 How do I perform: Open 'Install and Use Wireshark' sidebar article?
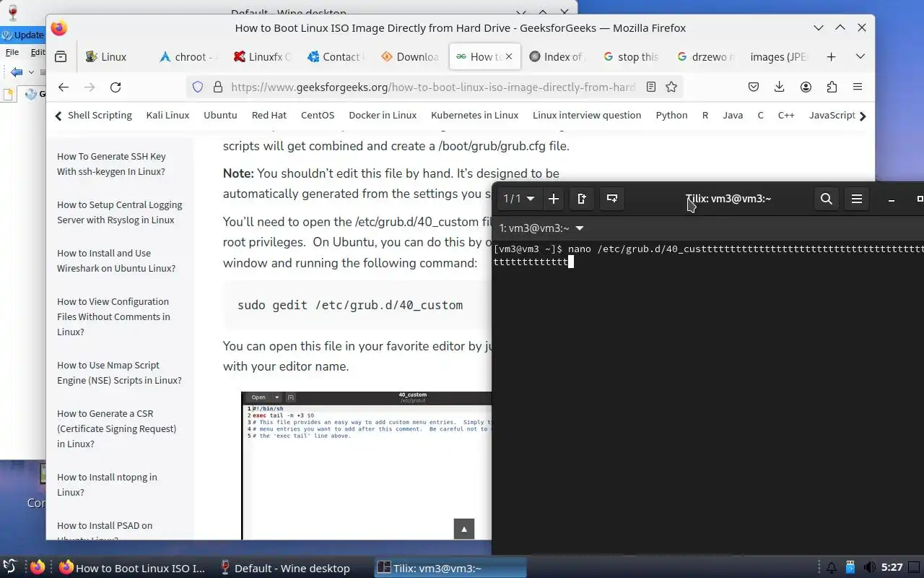click(x=116, y=261)
